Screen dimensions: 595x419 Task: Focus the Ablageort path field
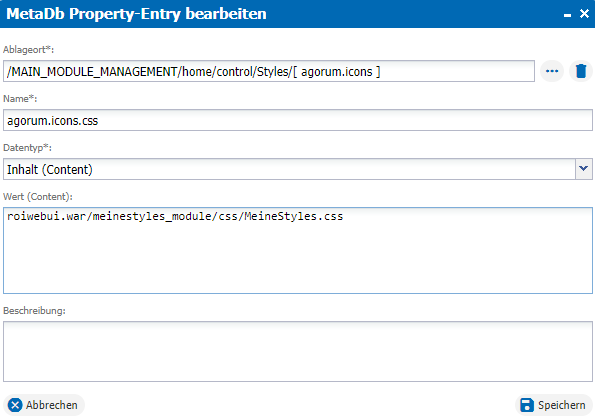pos(269,71)
